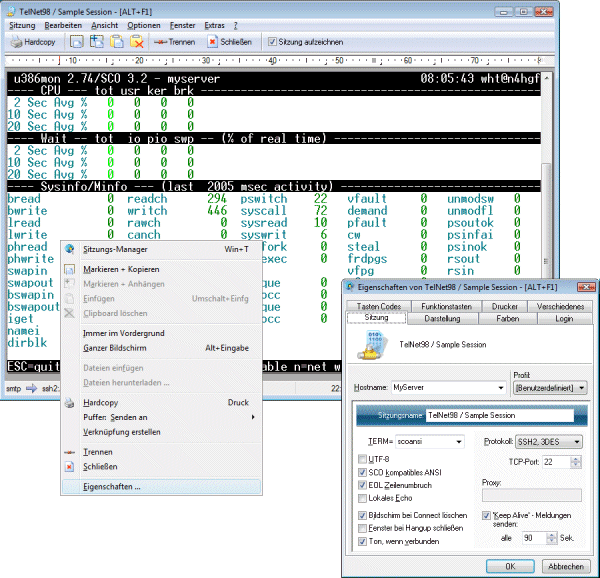Toggle Sitzung aufzeichnen checkbox in toolbar

point(272,42)
